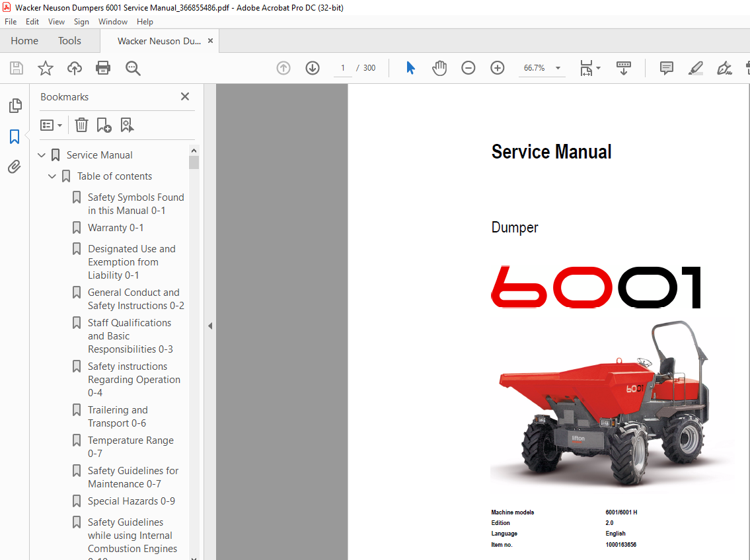This screenshot has width=750, height=560.
Task: Jump to Warranty 0-1 bookmark
Action: click(x=115, y=228)
